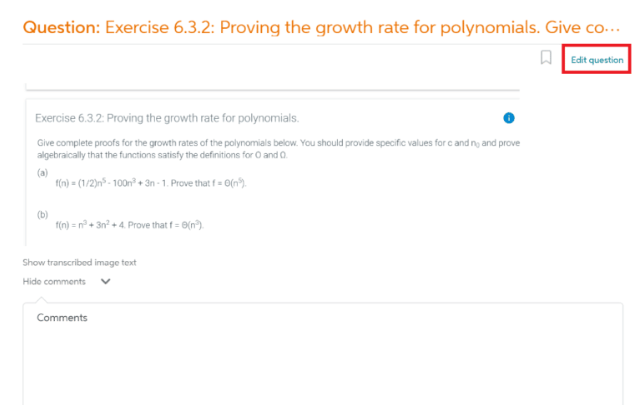Toggle the Hide comments label
This screenshot has height=405, width=635.
(x=54, y=281)
